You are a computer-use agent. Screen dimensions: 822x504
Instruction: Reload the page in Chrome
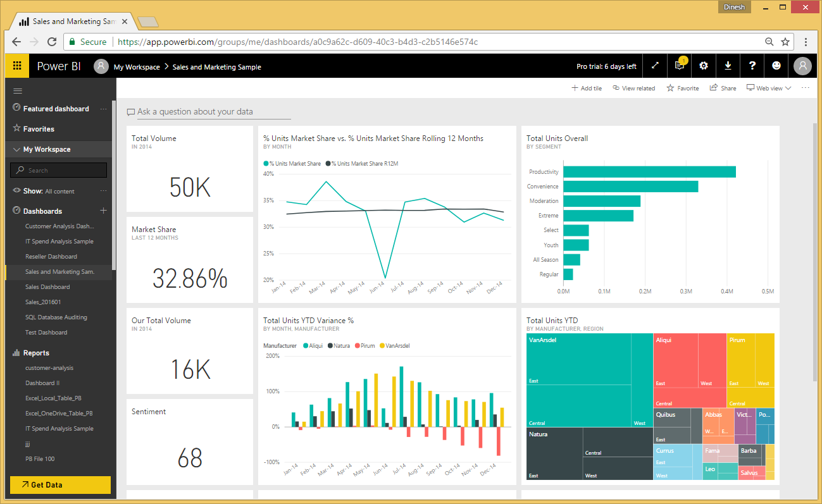52,42
